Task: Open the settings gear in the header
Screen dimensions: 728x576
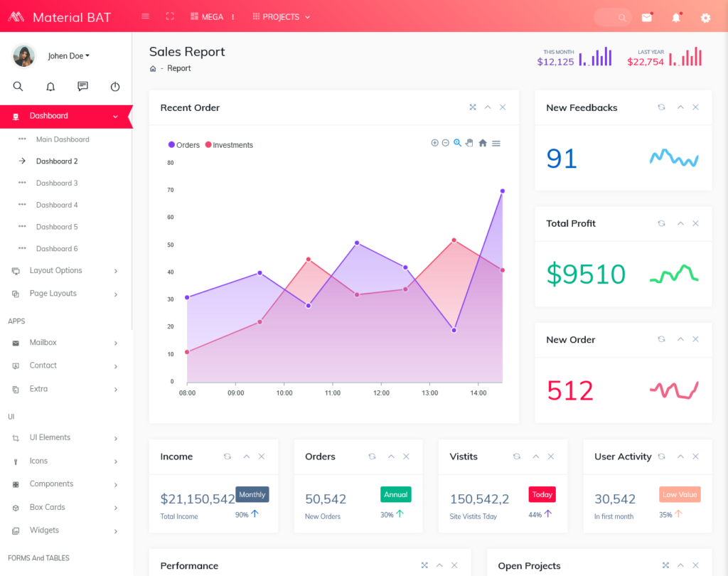Action: [x=705, y=18]
